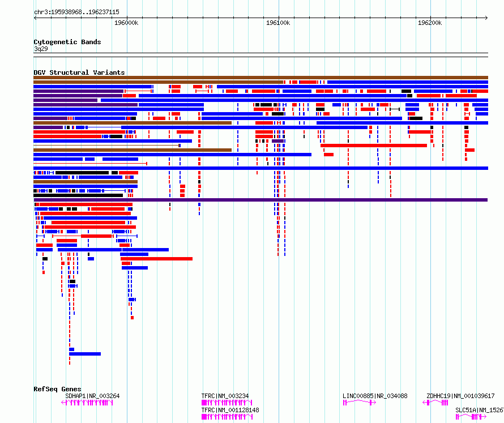The height and width of the screenshot is (423, 504).
Task: Click the 196000k ruler label
Action: click(126, 23)
